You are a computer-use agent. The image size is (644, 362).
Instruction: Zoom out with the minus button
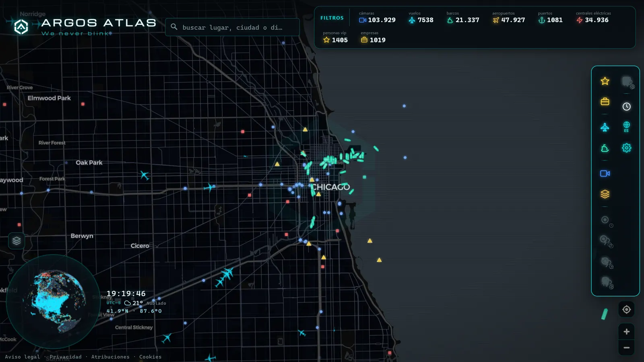pos(626,348)
